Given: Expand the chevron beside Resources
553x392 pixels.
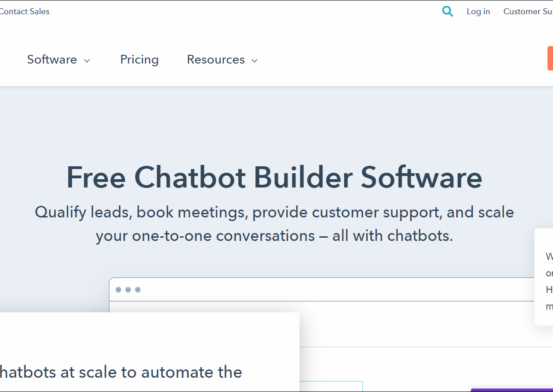Looking at the screenshot, I should pyautogui.click(x=254, y=60).
